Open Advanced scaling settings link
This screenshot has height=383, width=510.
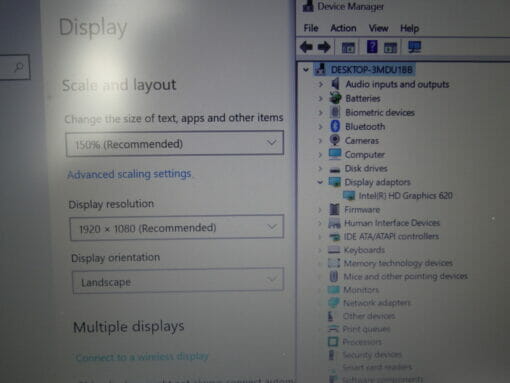coord(129,174)
